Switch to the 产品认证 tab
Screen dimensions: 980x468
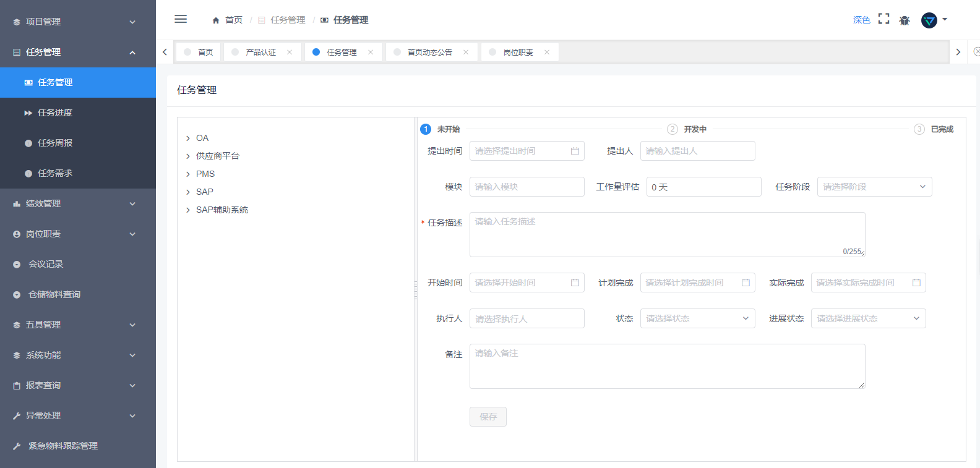261,52
